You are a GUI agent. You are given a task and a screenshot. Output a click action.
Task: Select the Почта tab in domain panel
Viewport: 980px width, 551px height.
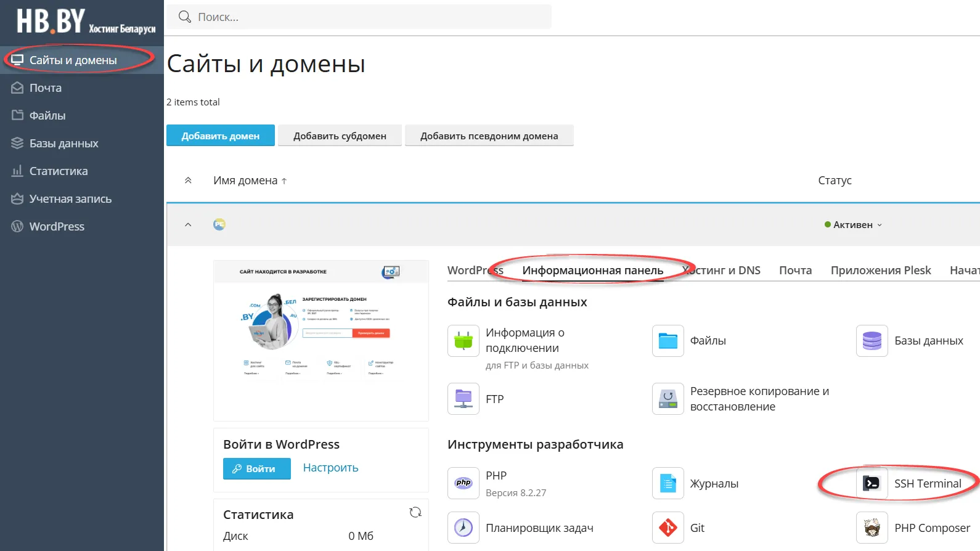pyautogui.click(x=795, y=271)
